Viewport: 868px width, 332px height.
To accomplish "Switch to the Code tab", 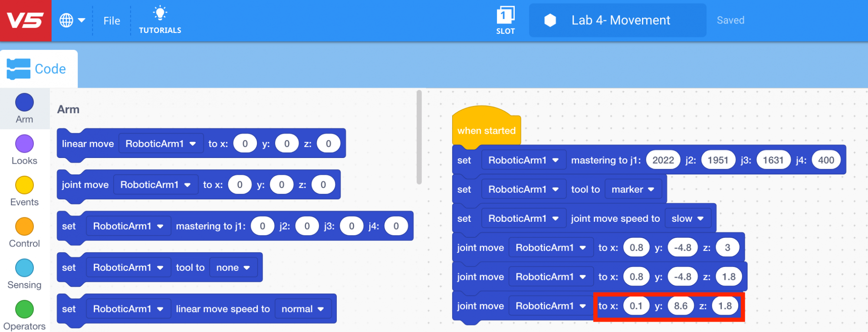I will click(39, 69).
